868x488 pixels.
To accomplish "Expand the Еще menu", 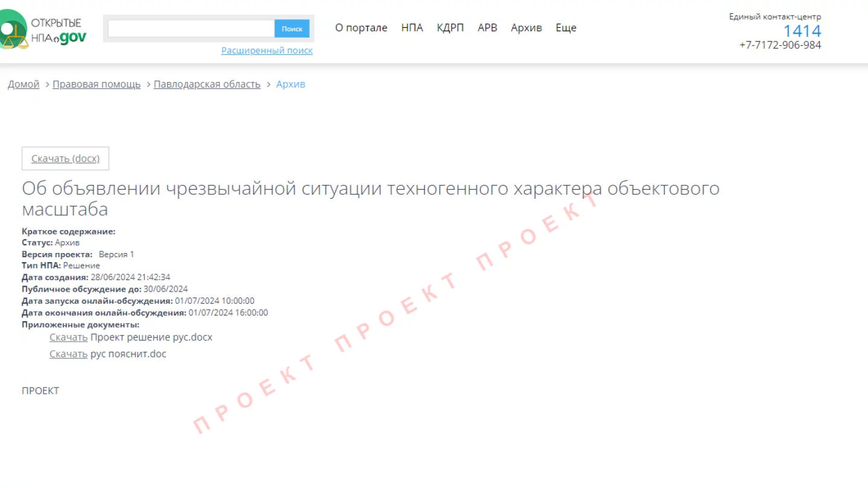I will click(x=566, y=28).
